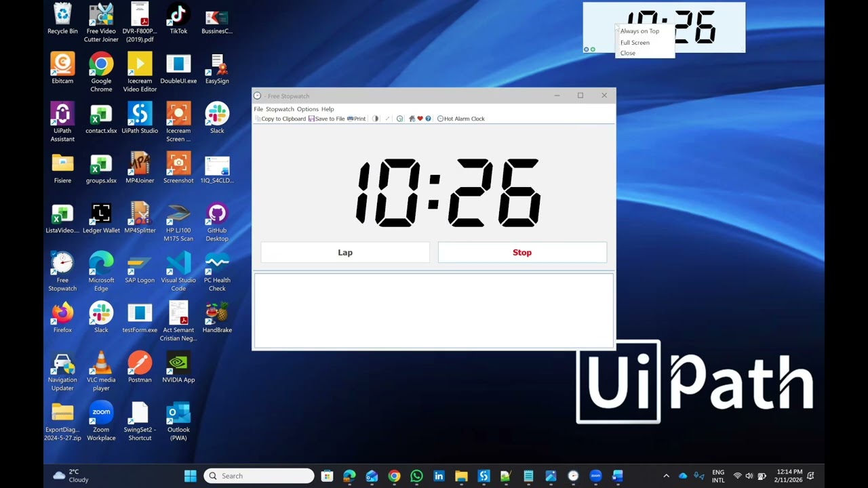Click inside the empty lap results list
Screen dimensions: 868x488
click(434, 310)
